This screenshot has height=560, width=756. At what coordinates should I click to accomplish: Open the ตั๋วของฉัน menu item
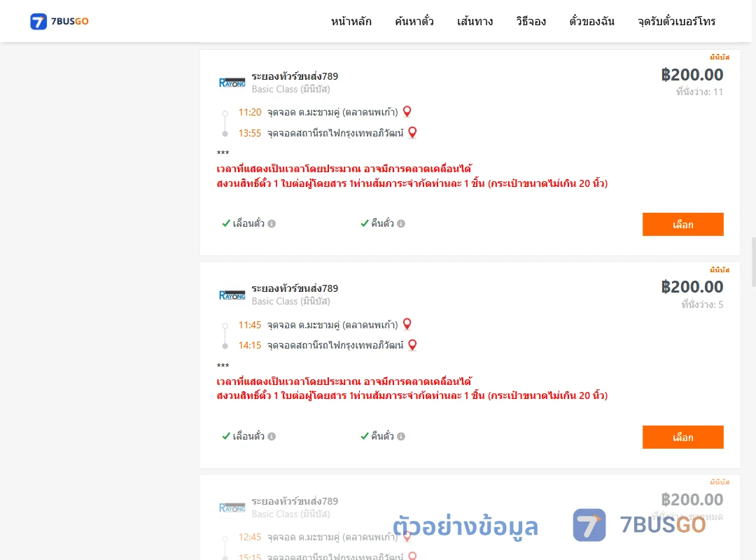pos(591,21)
